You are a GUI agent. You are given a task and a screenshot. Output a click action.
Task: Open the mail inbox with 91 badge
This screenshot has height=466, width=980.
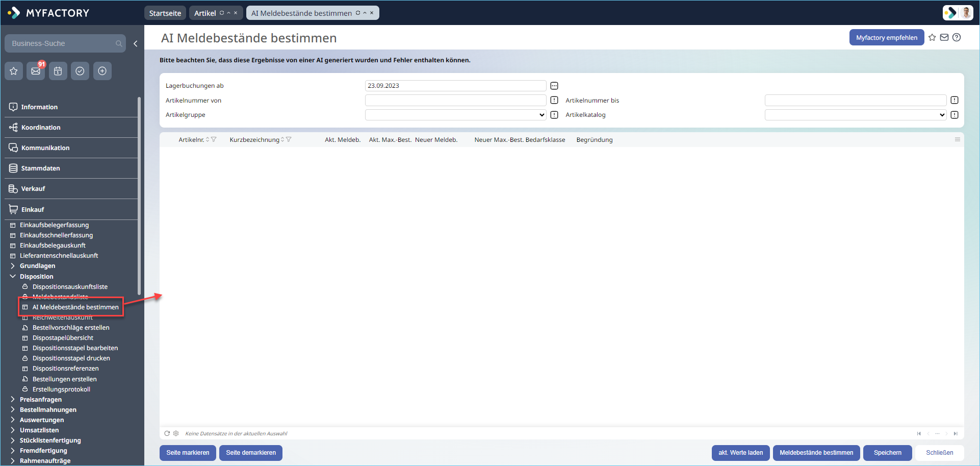[x=36, y=71]
